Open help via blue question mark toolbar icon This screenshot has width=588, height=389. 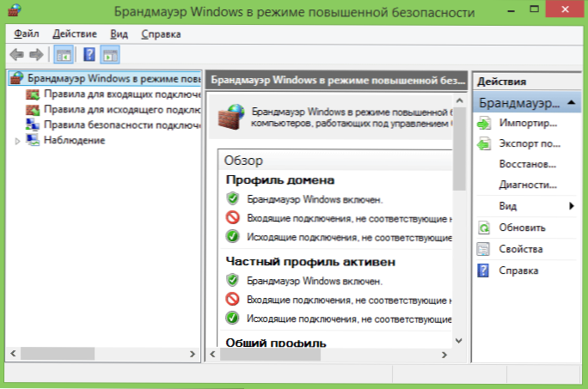coord(89,55)
